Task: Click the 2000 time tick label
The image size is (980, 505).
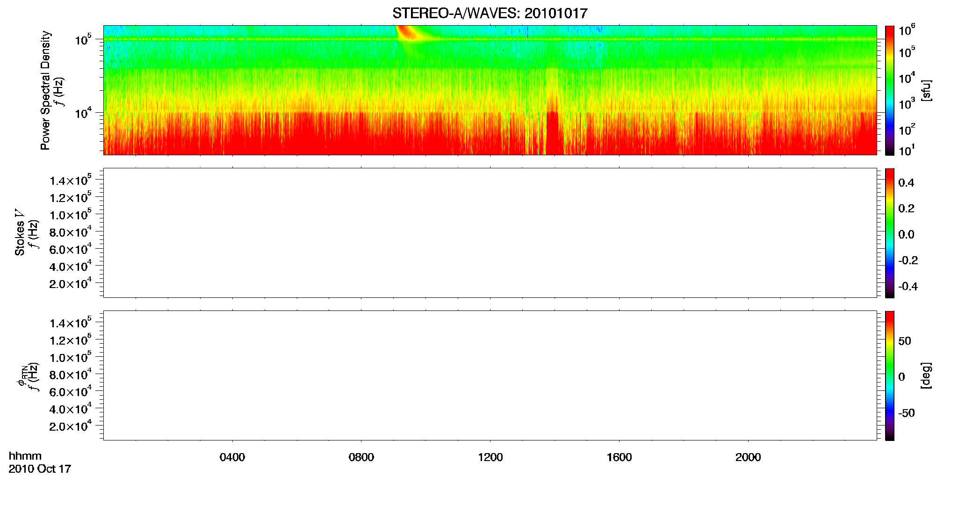Action: 748,457
